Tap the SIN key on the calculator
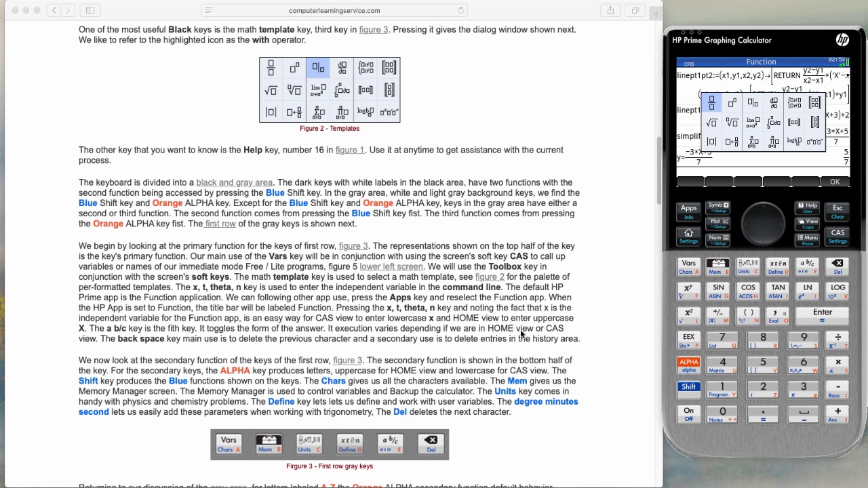Image resolution: width=868 pixels, height=488 pixels. coord(718,291)
